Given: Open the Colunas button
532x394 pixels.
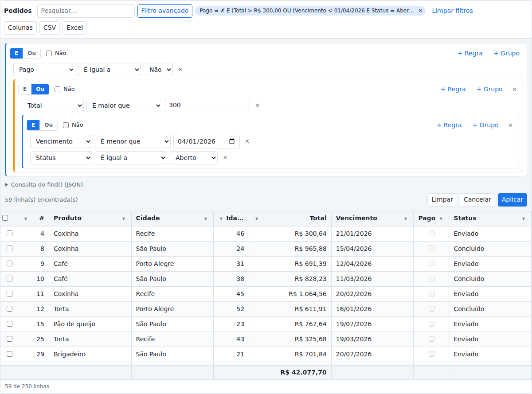Looking at the screenshot, I should coord(20,27).
